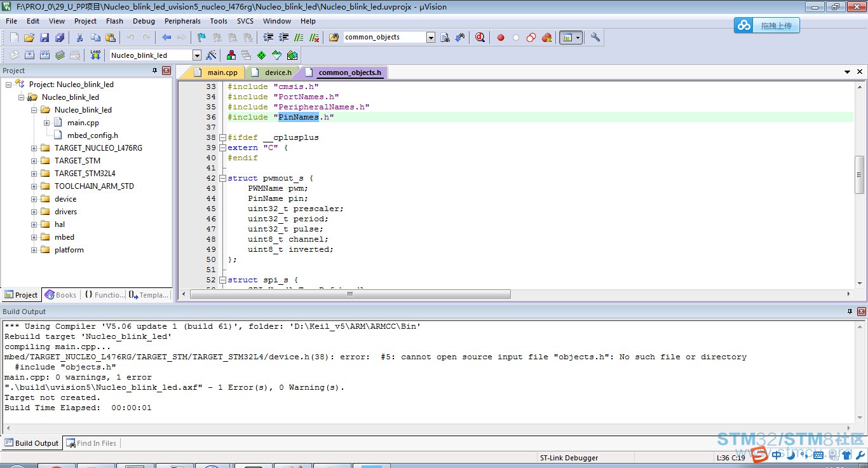Navigate backwards with the blue arrow
Screen dimensions: 868x468
point(166,38)
